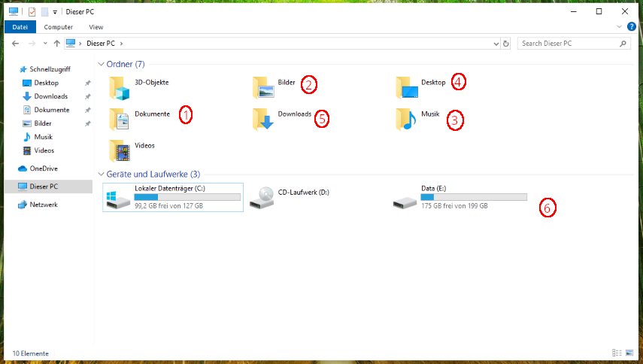Collapse the Ordner (7) group
The image size is (643, 364).
pyautogui.click(x=101, y=65)
